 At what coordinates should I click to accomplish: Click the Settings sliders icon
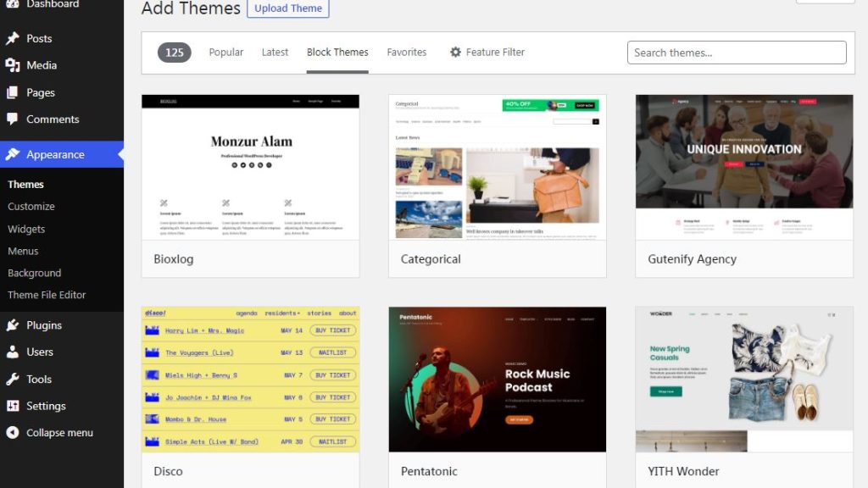point(12,406)
